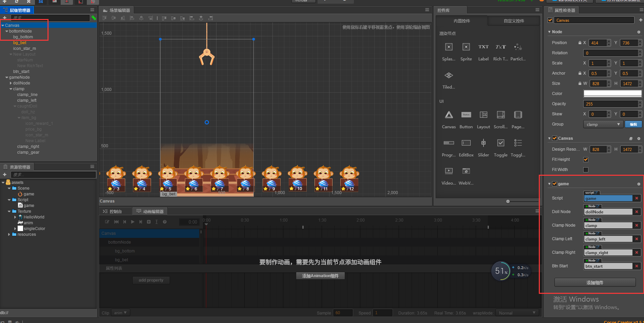Collapse the Node properties section

(549, 32)
